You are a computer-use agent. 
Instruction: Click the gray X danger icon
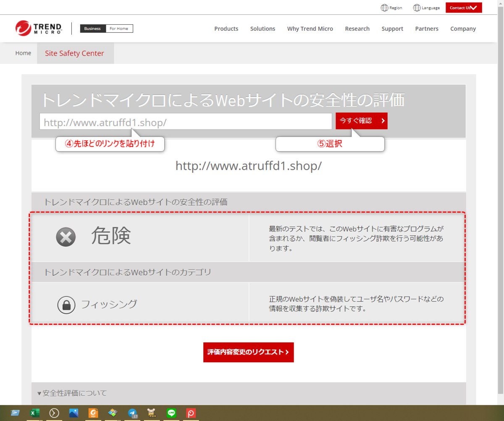click(x=66, y=237)
